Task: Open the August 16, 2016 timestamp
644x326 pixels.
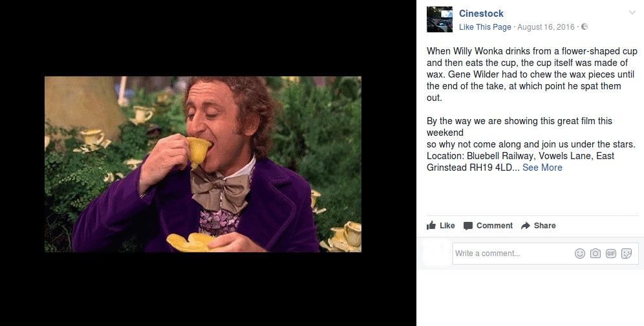Action: pos(546,27)
